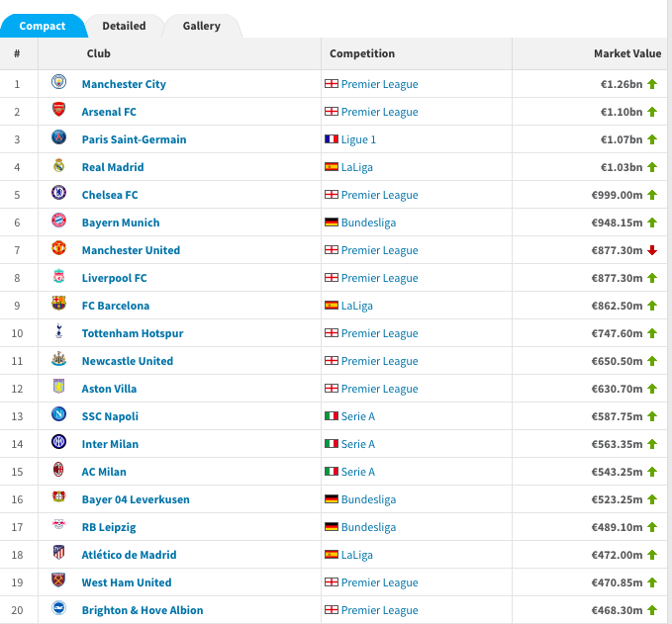Click the Paris Saint-Germain crest icon
The image size is (672, 624).
[x=58, y=138]
